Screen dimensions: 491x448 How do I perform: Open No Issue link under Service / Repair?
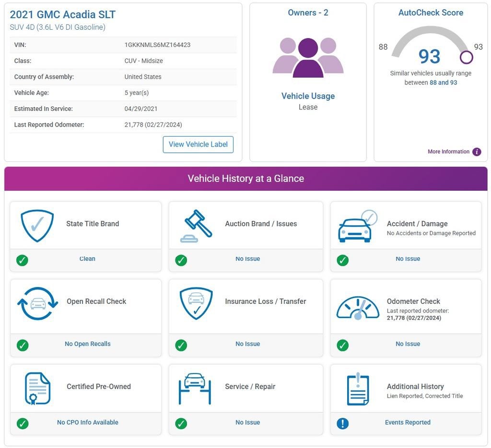point(248,422)
